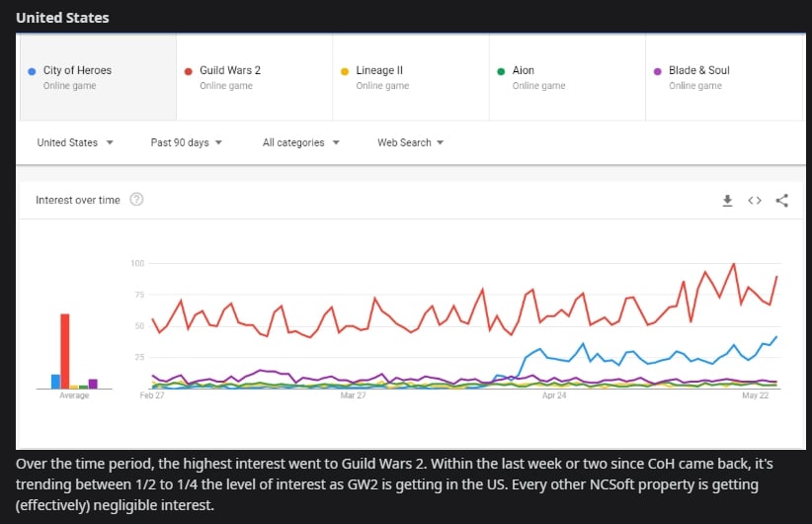The width and height of the screenshot is (812, 524).
Task: Open the All categories dropdown
Action: pyautogui.click(x=301, y=142)
